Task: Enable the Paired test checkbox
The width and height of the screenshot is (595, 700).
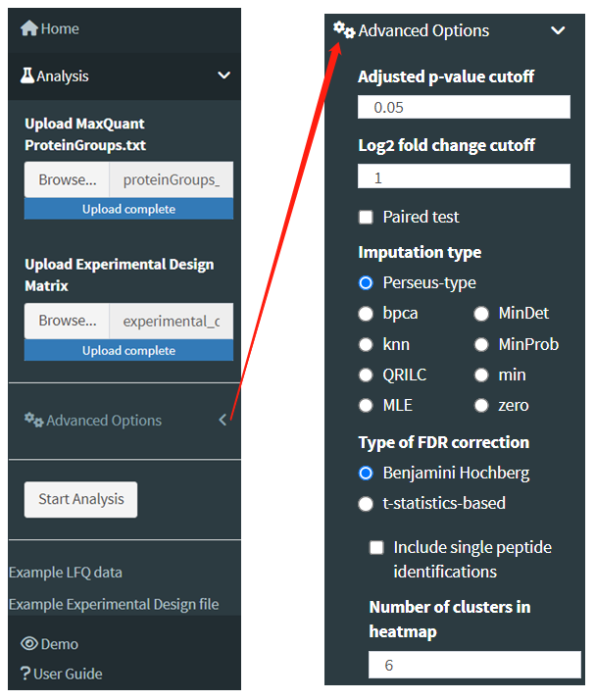Action: tap(367, 217)
